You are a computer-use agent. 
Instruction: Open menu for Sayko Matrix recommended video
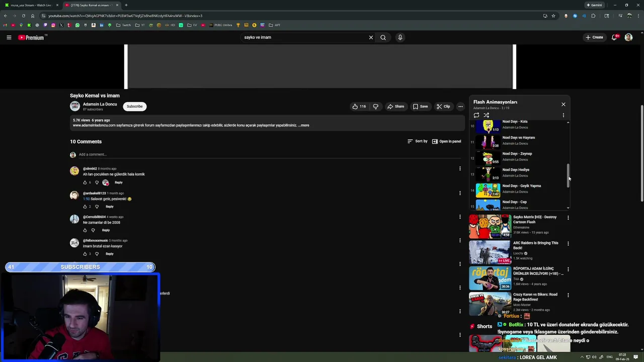coord(568,218)
